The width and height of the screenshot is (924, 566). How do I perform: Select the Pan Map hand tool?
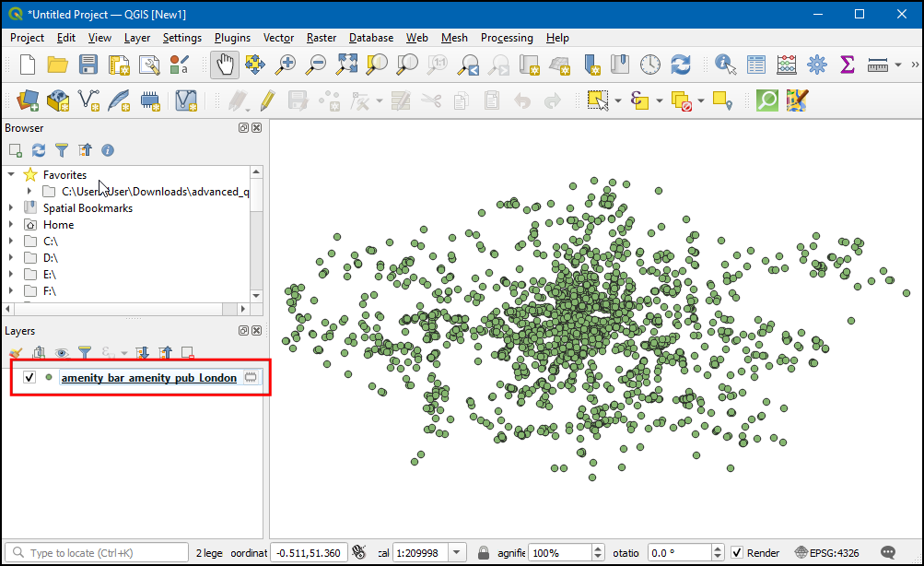coord(225,65)
